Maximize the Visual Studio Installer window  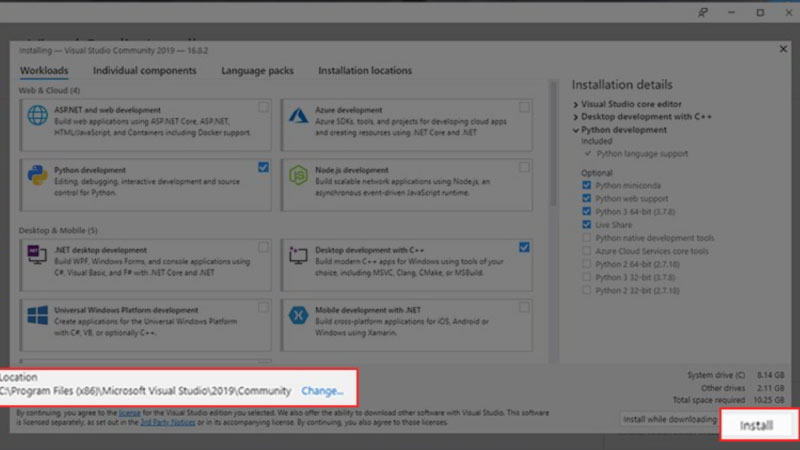point(760,12)
